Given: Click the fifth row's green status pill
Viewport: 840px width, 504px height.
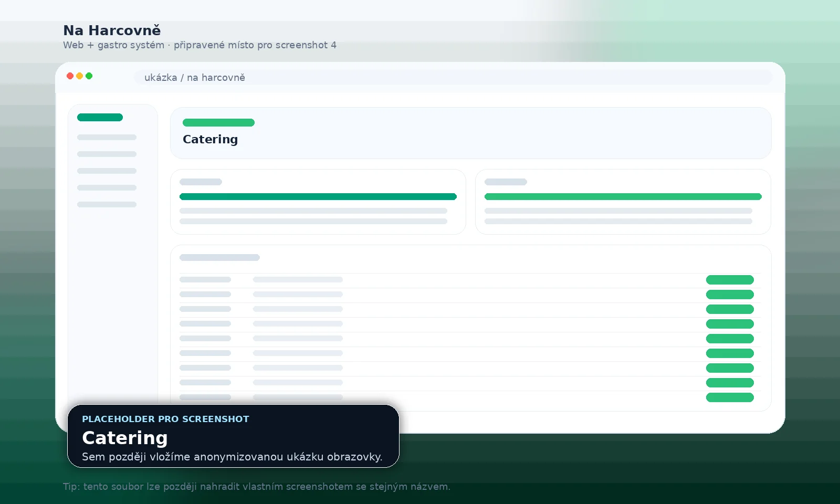Looking at the screenshot, I should tap(730, 339).
